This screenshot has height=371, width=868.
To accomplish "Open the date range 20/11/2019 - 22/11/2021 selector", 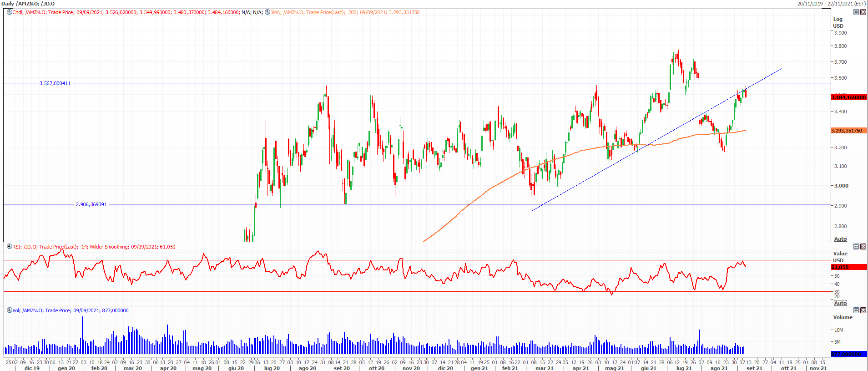I will [x=831, y=4].
